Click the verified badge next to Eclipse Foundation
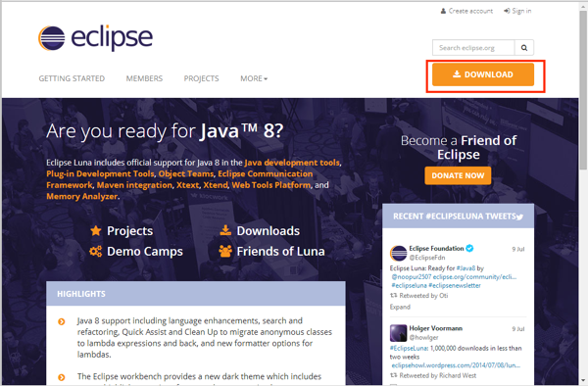 coord(469,248)
